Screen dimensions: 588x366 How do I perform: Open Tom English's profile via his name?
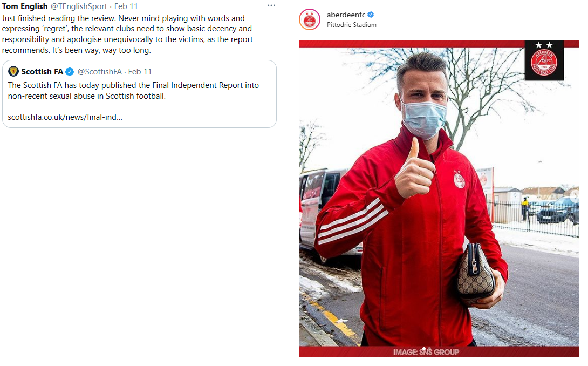point(25,6)
